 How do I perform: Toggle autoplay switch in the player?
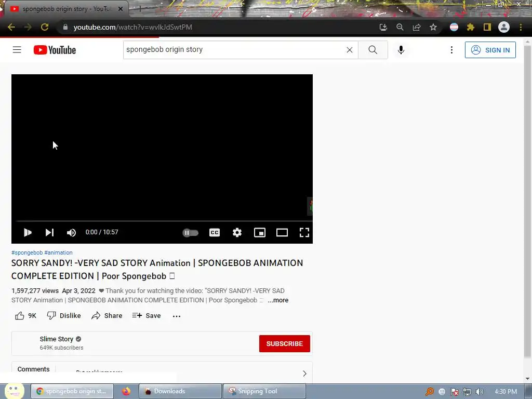click(190, 233)
